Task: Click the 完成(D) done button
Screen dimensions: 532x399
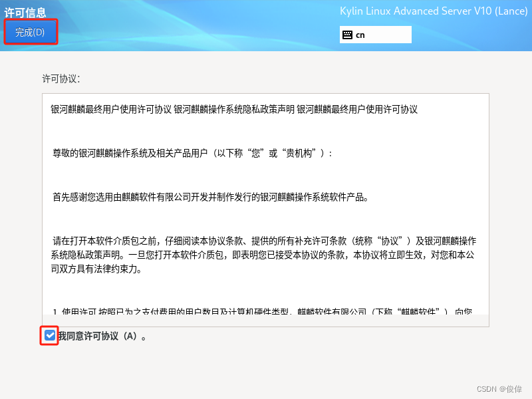Action: (x=31, y=32)
